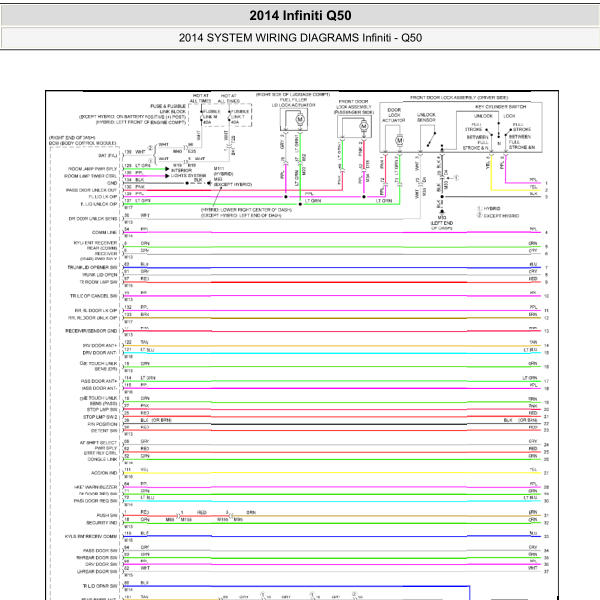Click the motor symbol in passenger side door lock assembly
The height and width of the screenshot is (600, 600).
point(364,126)
